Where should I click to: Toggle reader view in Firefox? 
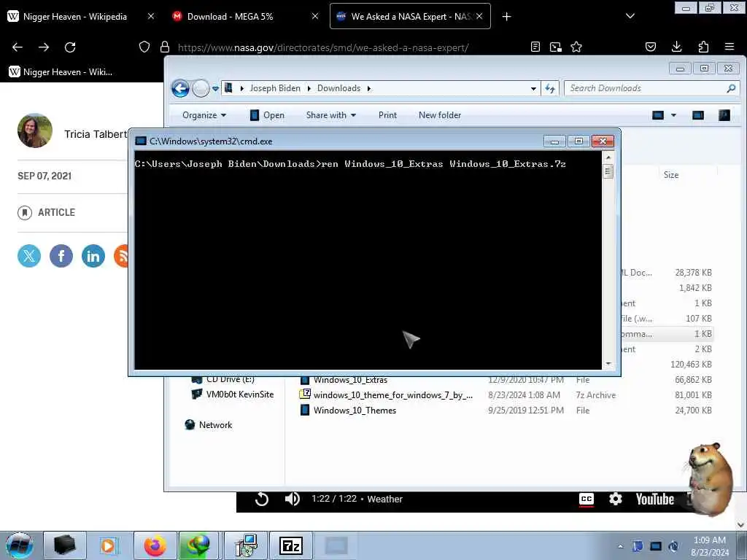535,47
